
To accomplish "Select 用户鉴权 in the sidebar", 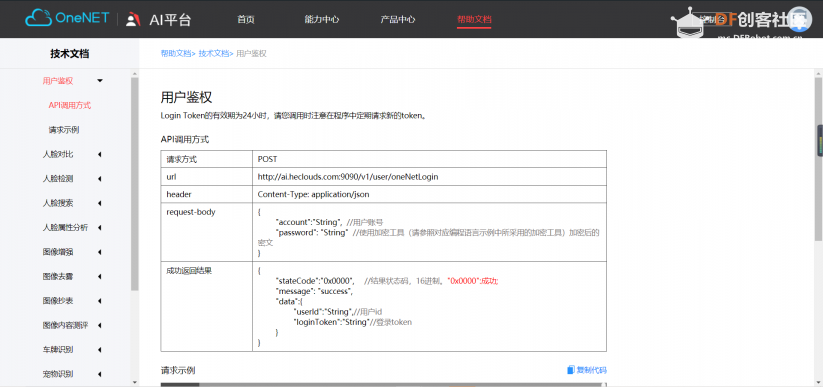I will click(58, 81).
